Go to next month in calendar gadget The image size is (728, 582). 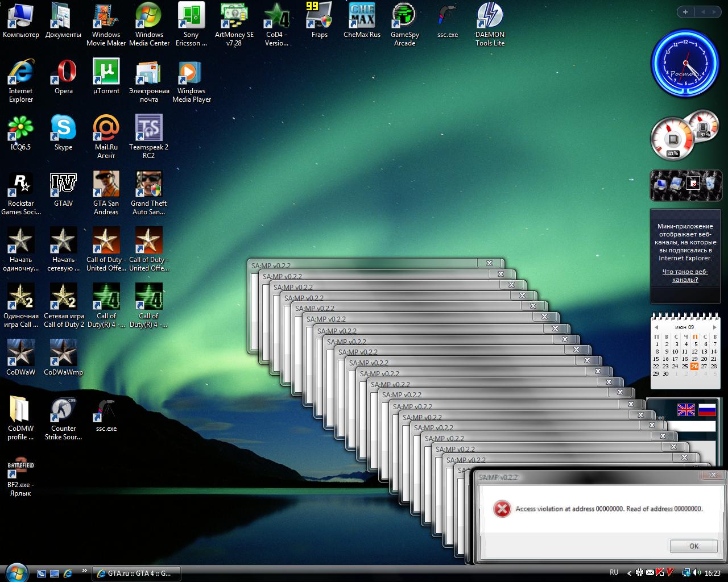coord(715,327)
